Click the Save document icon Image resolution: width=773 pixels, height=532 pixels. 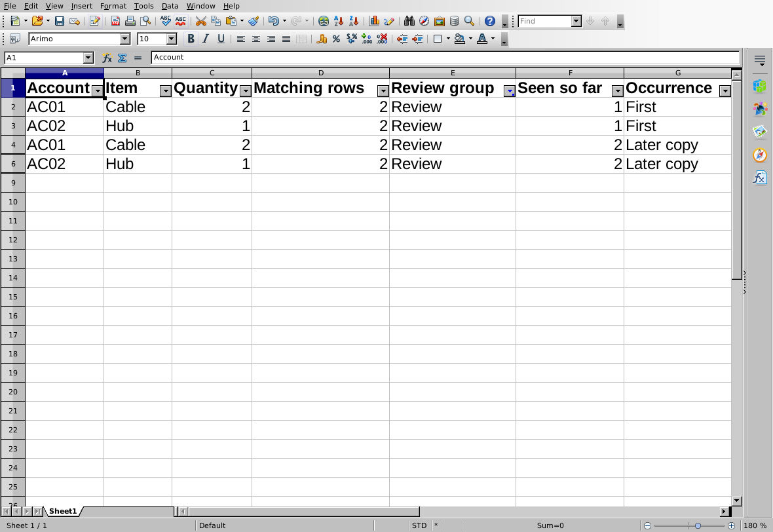pyautogui.click(x=60, y=21)
